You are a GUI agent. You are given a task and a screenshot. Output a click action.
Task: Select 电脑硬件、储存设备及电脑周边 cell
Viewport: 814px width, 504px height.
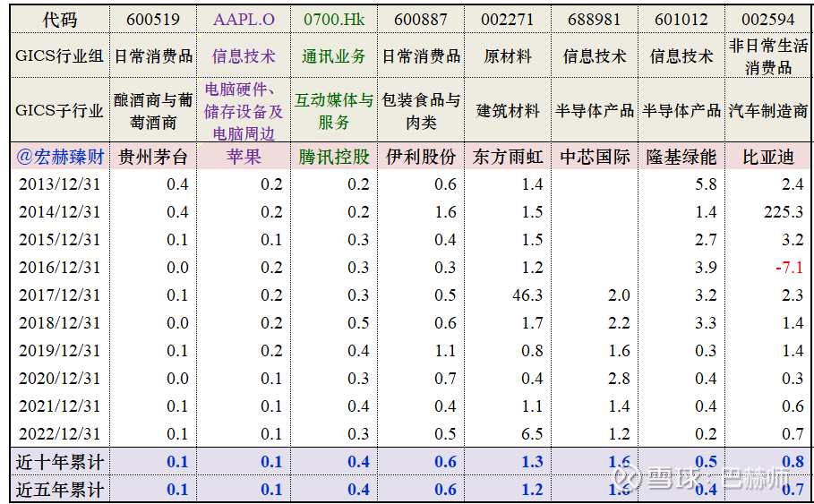pyautogui.click(x=244, y=111)
